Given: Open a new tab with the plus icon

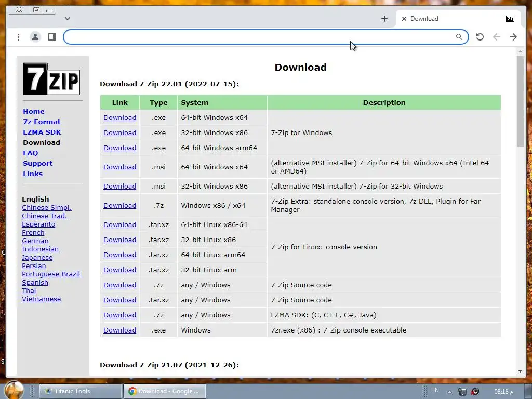Looking at the screenshot, I should pos(384,19).
